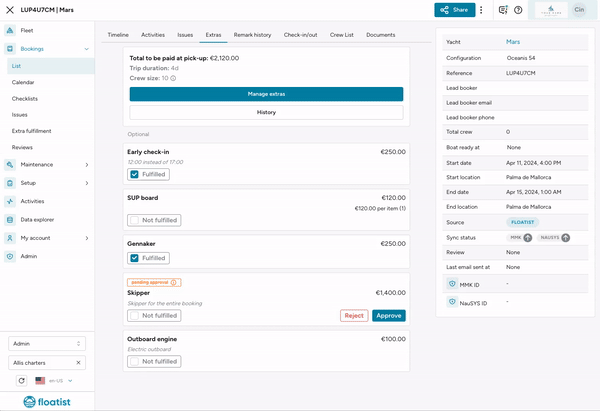Click the messages notes icon in header

(503, 10)
